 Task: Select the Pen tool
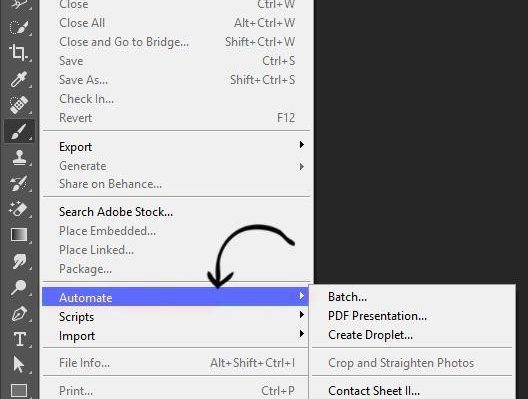pyautogui.click(x=19, y=313)
